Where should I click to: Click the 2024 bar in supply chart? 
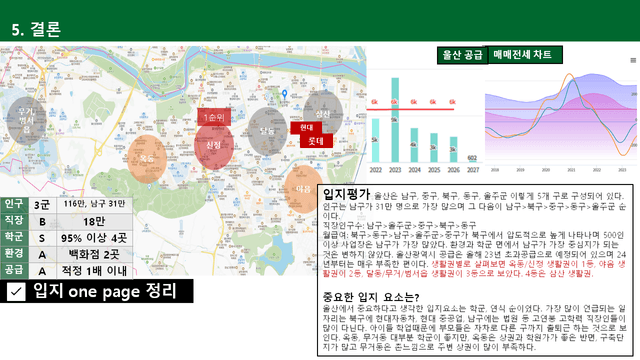[x=414, y=145]
